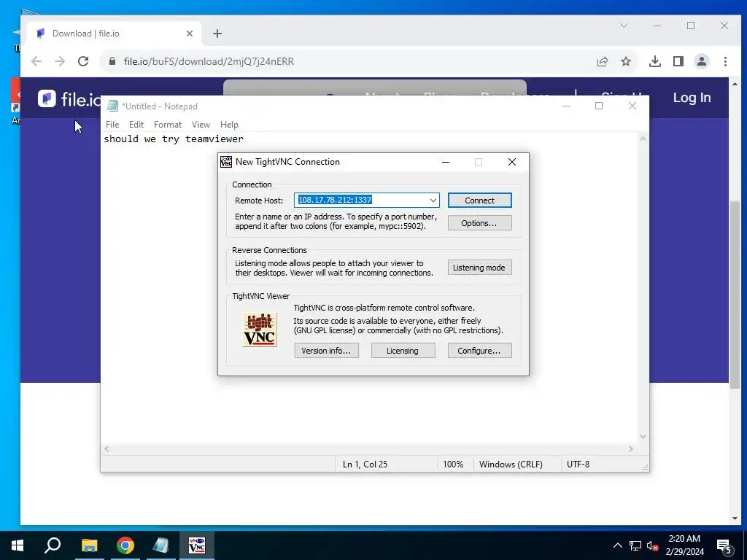Bookmark this page with star icon
Screen dimensions: 747x560
pyautogui.click(x=626, y=61)
